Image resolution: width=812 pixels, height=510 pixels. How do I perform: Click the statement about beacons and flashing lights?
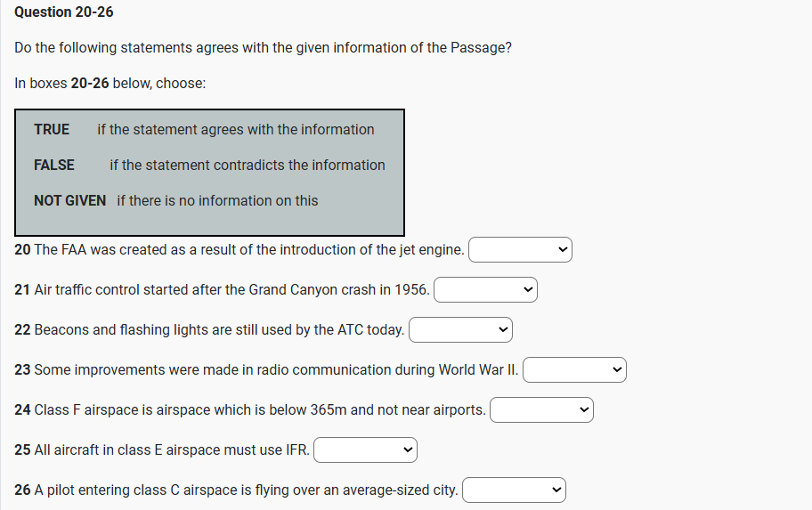210,330
